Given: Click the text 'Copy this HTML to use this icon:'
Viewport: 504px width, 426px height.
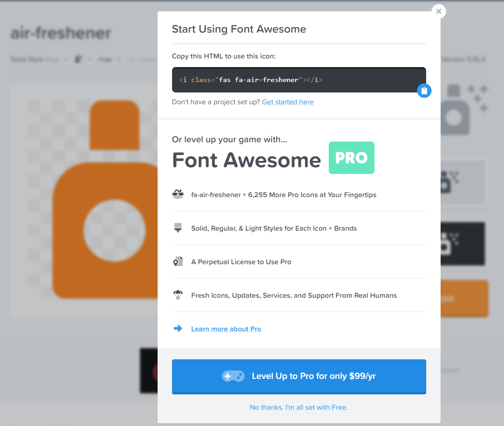Looking at the screenshot, I should (224, 56).
